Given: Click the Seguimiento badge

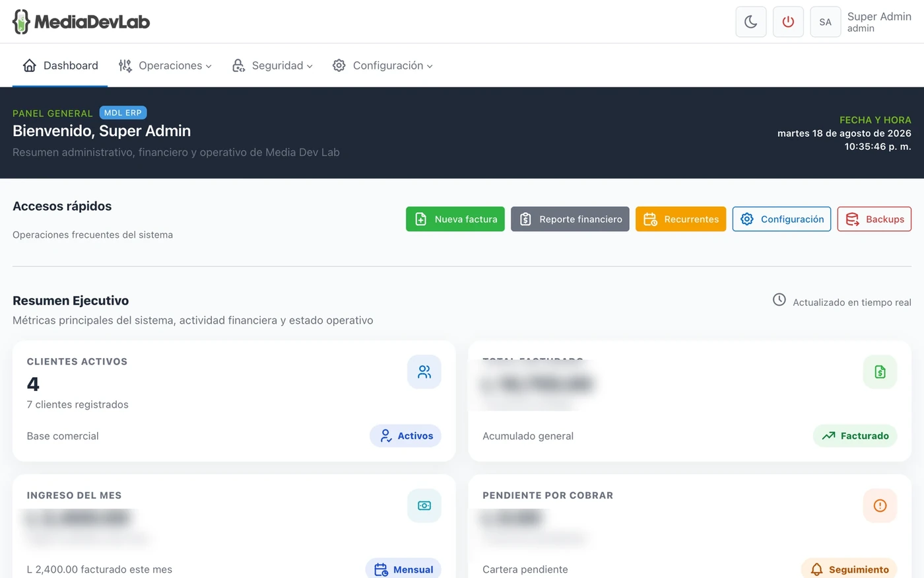Looking at the screenshot, I should (849, 569).
